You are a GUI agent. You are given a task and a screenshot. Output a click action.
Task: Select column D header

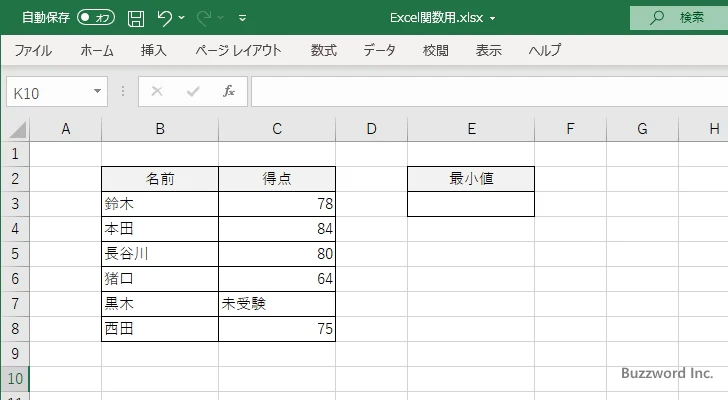371,129
